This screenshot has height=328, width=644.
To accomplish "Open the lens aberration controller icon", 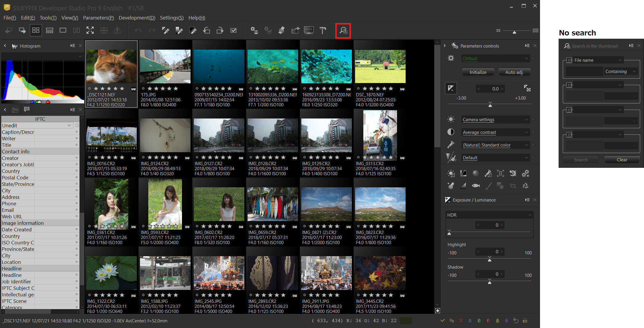I will pos(500,173).
